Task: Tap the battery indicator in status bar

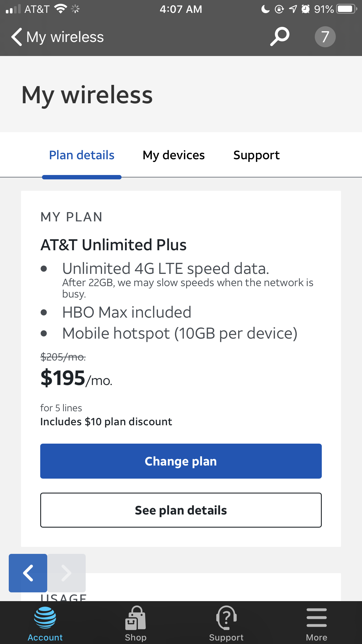Action: pyautogui.click(x=346, y=9)
